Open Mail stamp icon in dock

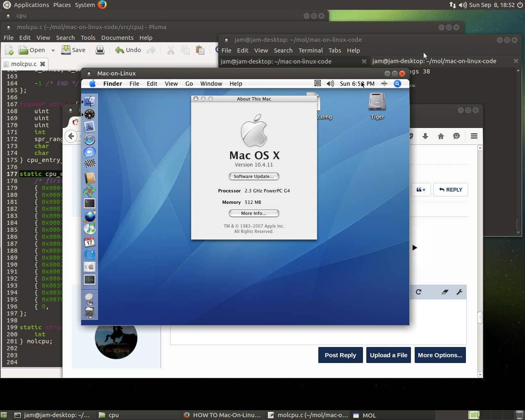click(90, 127)
